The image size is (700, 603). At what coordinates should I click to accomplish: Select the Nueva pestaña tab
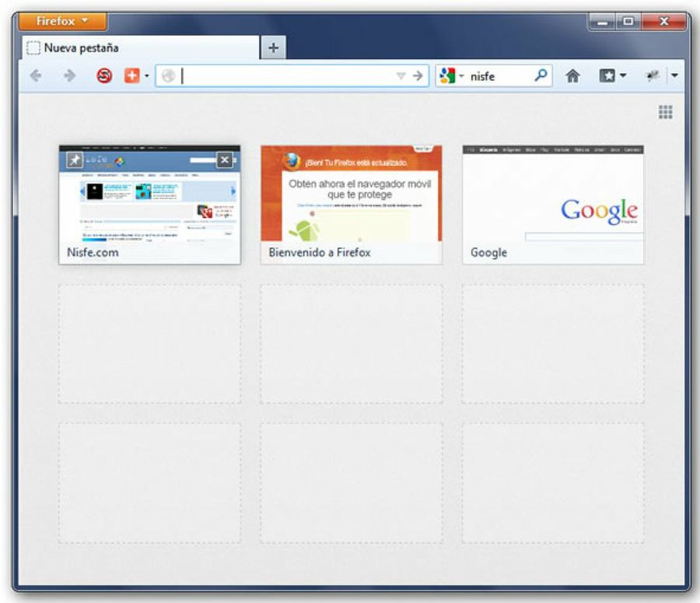pyautogui.click(x=140, y=48)
